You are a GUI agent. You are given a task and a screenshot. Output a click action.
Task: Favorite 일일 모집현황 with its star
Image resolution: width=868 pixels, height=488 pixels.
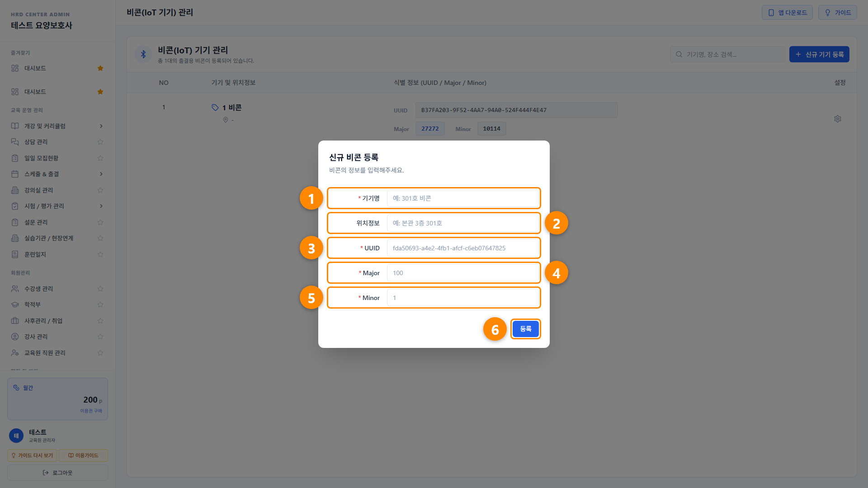pyautogui.click(x=100, y=158)
